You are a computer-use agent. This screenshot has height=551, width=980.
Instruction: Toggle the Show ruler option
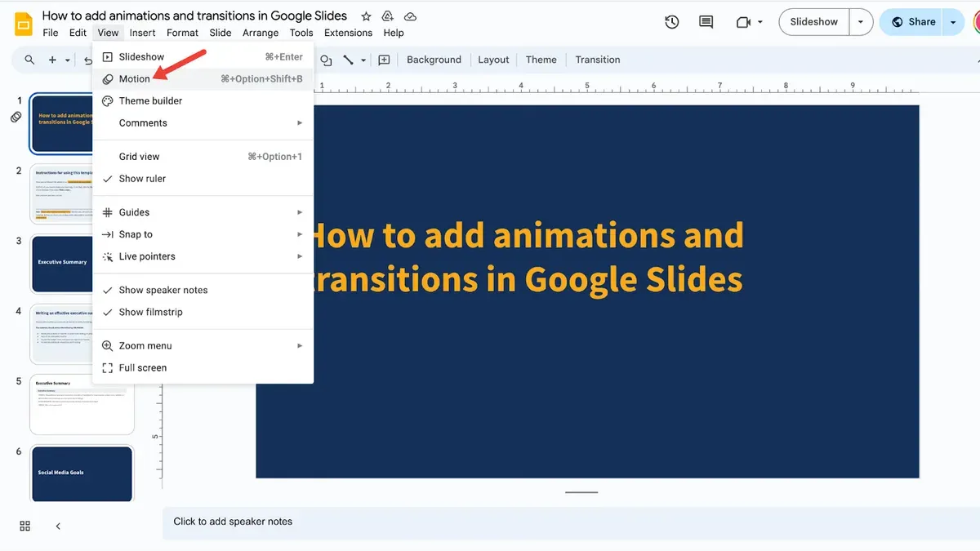coord(203,178)
